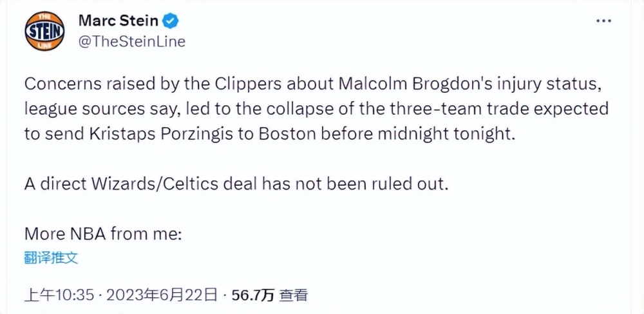The image size is (644, 314).
Task: Open Marc Stein's profile via display name
Action: (x=118, y=20)
